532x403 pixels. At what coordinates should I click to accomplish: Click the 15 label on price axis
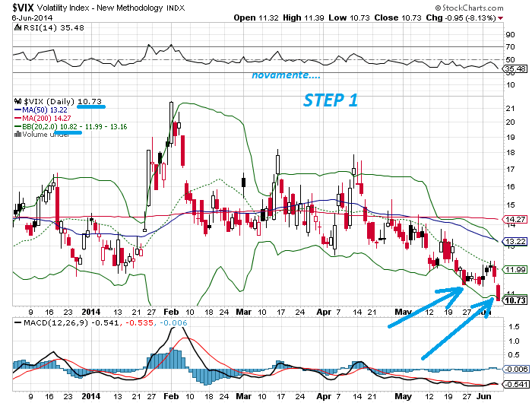pos(510,205)
